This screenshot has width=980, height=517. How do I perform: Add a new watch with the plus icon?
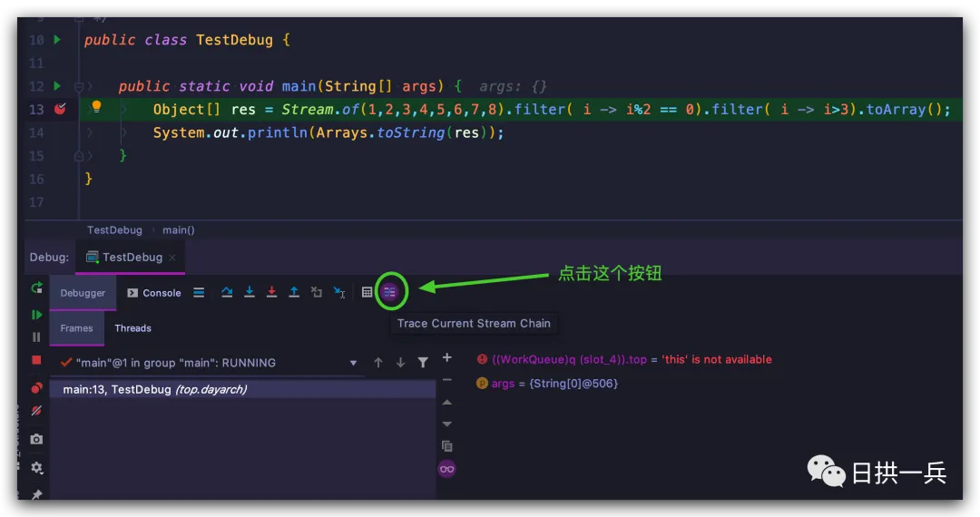pyautogui.click(x=446, y=357)
